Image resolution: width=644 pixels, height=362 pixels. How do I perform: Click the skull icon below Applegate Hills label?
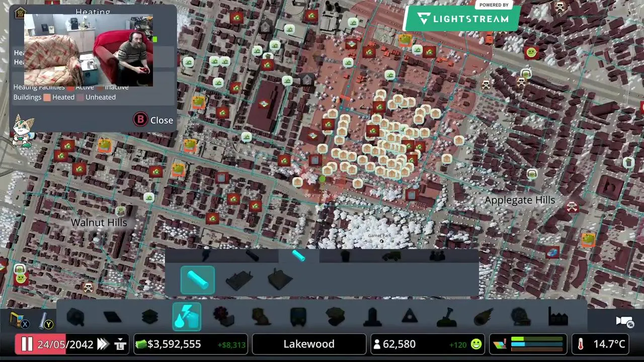572,207
